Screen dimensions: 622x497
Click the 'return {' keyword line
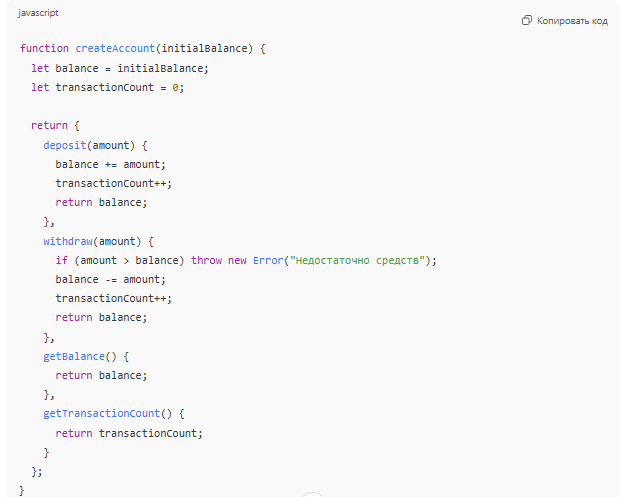pos(54,126)
